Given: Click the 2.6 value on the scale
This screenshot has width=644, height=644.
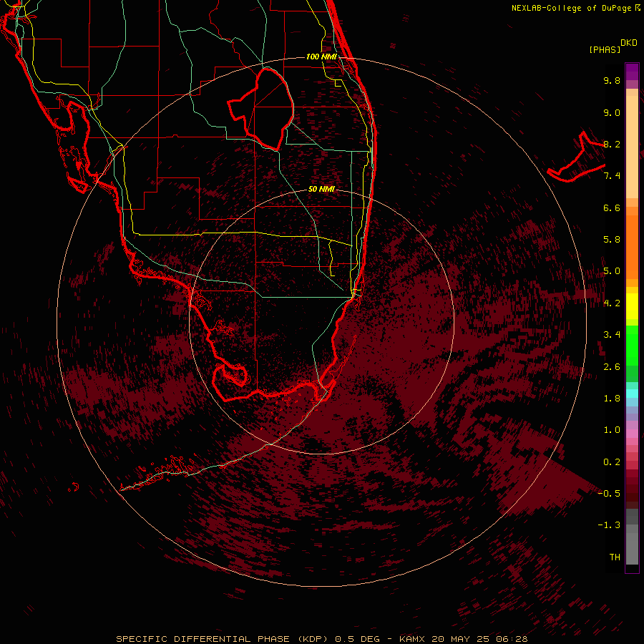Looking at the screenshot, I should [612, 367].
